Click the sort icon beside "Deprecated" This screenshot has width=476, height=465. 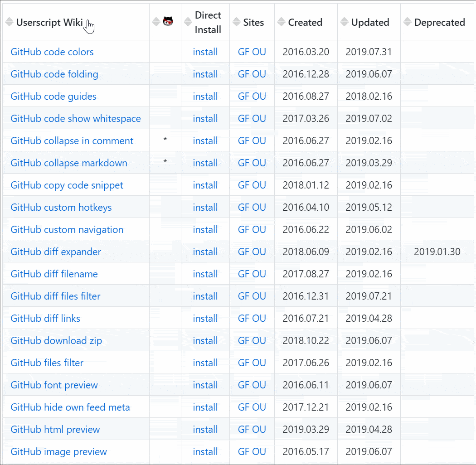tap(408, 21)
